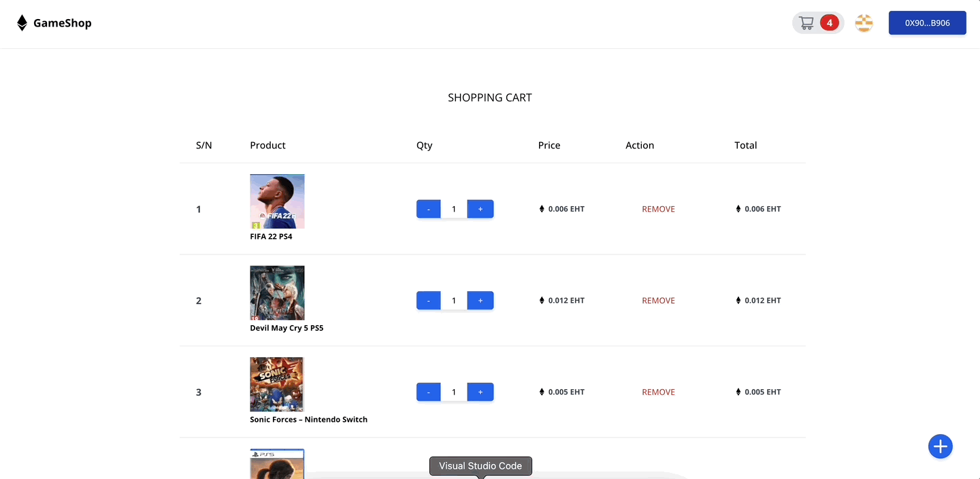The height and width of the screenshot is (479, 980).
Task: Click the Qty column header
Action: pyautogui.click(x=424, y=145)
